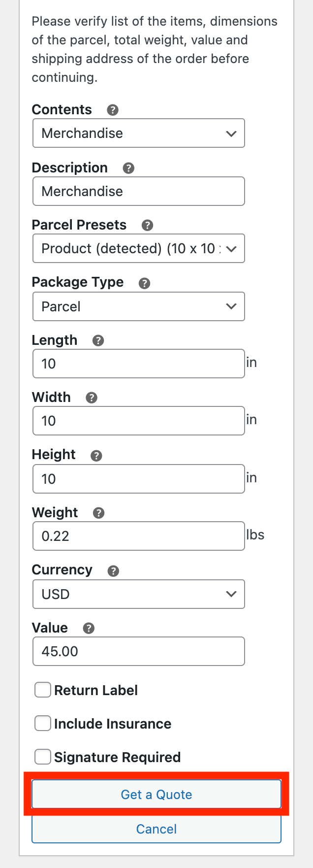313x868 pixels.
Task: Open the Parcel Presets help icon
Action: pos(147,225)
